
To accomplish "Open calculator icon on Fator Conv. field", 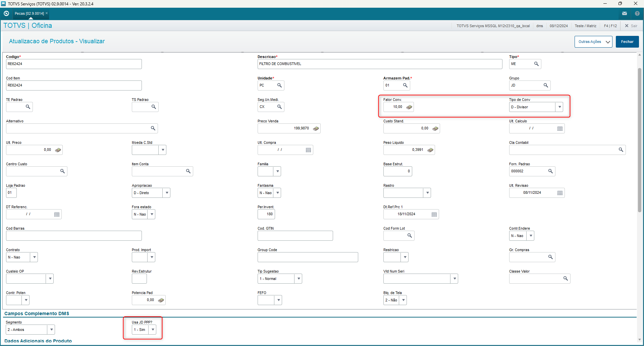I will pos(409,107).
